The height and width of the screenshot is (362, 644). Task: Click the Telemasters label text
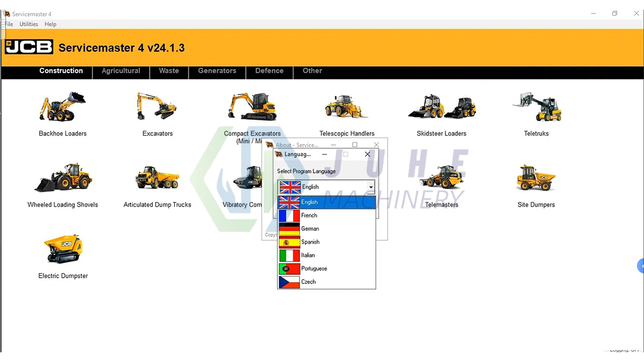point(442,205)
